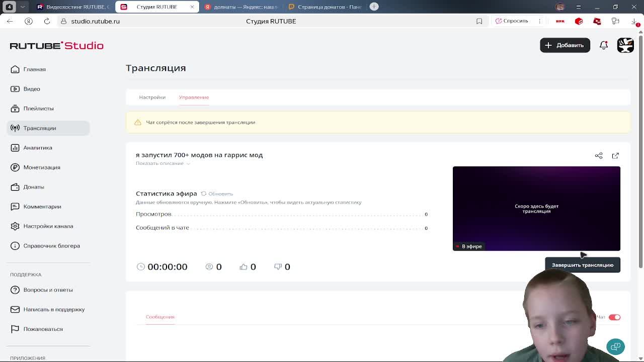Screen dimensions: 644x362
Task: Click the studio.rutube.ru address bar
Action: (272, 21)
